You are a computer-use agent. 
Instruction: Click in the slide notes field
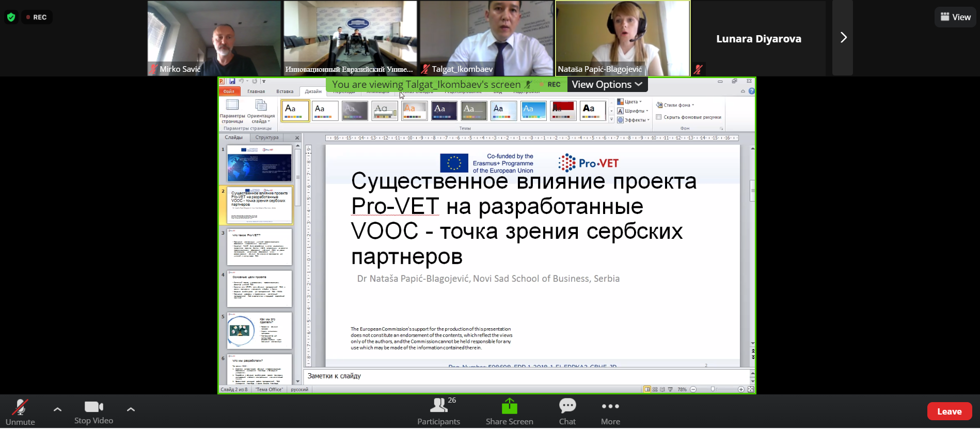click(x=527, y=376)
